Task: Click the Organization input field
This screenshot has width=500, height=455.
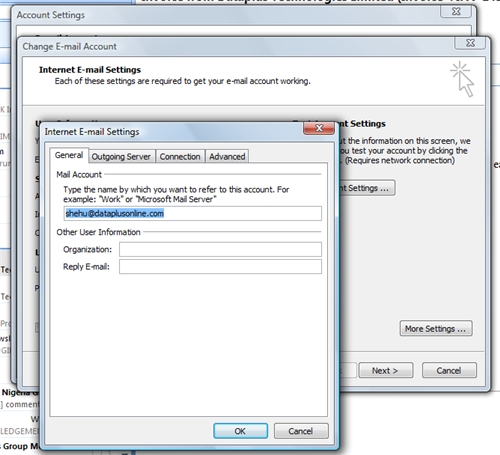Action: (220, 249)
